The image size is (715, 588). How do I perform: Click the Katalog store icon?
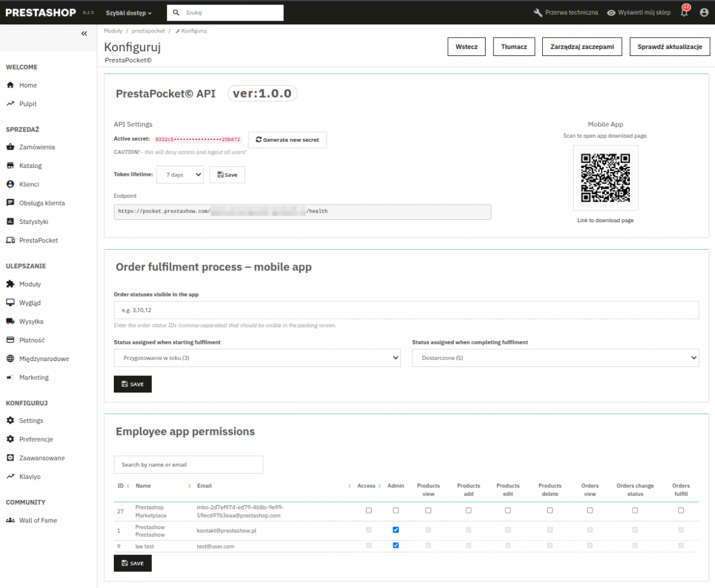pos(10,166)
